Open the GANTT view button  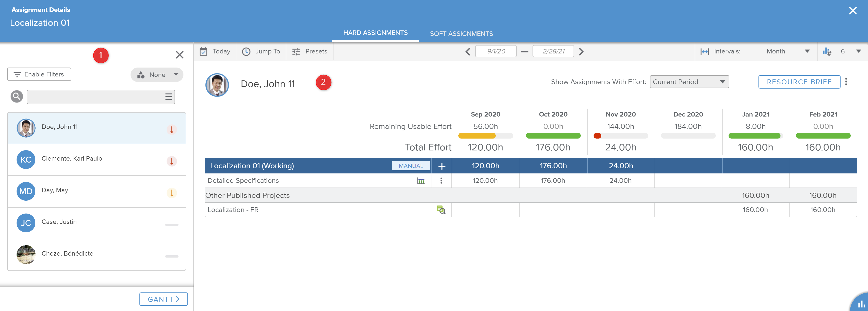tap(163, 299)
